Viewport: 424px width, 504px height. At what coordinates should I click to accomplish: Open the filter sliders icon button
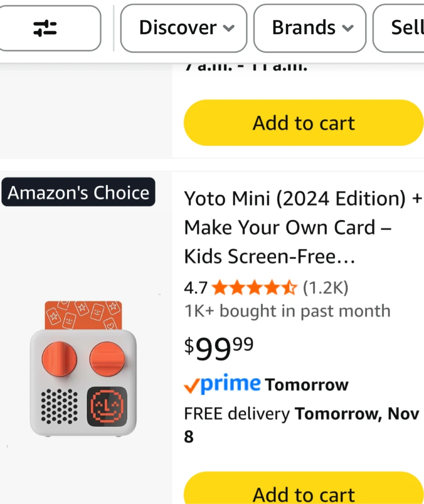click(x=45, y=28)
